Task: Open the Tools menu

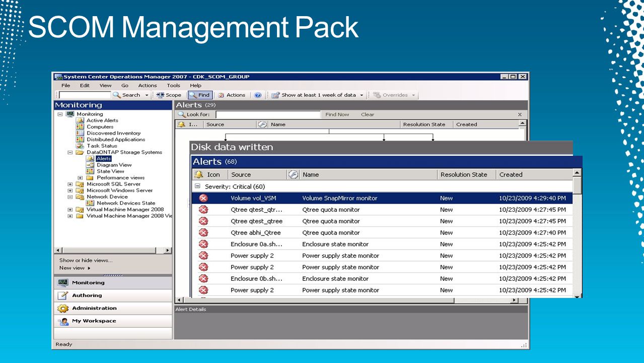Action: [x=173, y=86]
